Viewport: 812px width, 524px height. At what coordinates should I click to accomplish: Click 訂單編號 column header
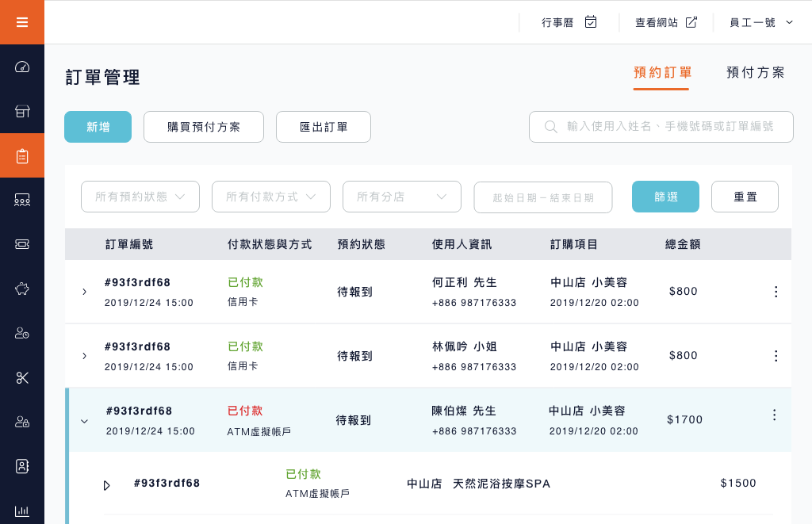(x=129, y=244)
